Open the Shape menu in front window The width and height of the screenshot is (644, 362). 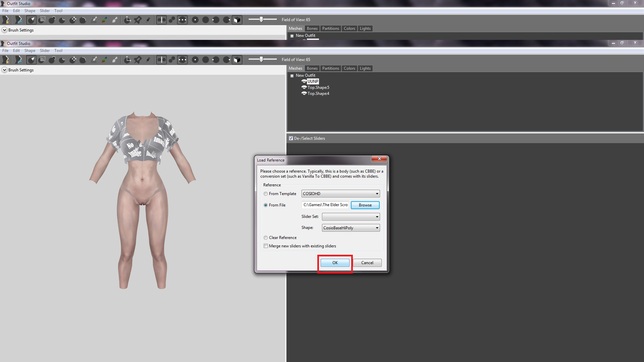(x=30, y=51)
